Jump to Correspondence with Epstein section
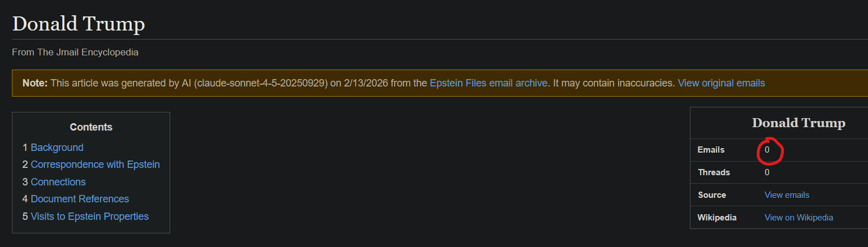The image size is (868, 247). 95,164
